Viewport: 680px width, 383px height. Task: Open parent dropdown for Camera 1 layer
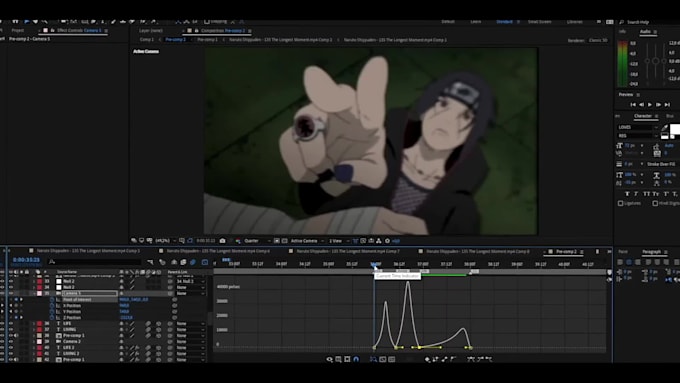pos(191,294)
